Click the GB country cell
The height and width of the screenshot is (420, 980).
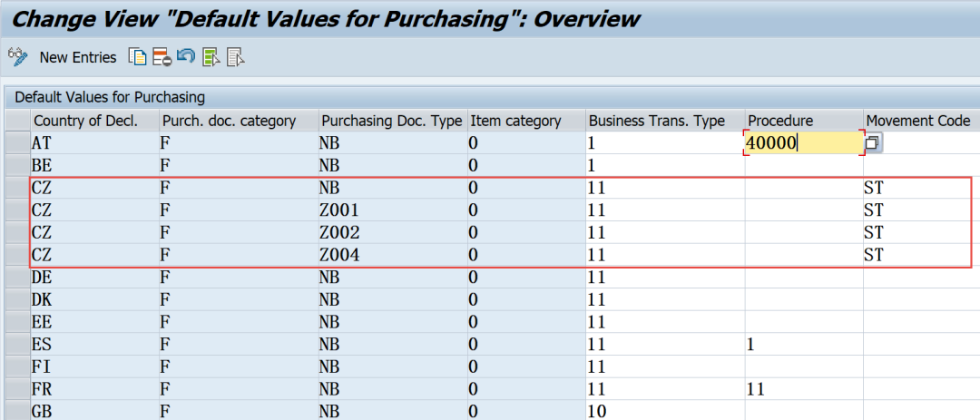[93, 411]
